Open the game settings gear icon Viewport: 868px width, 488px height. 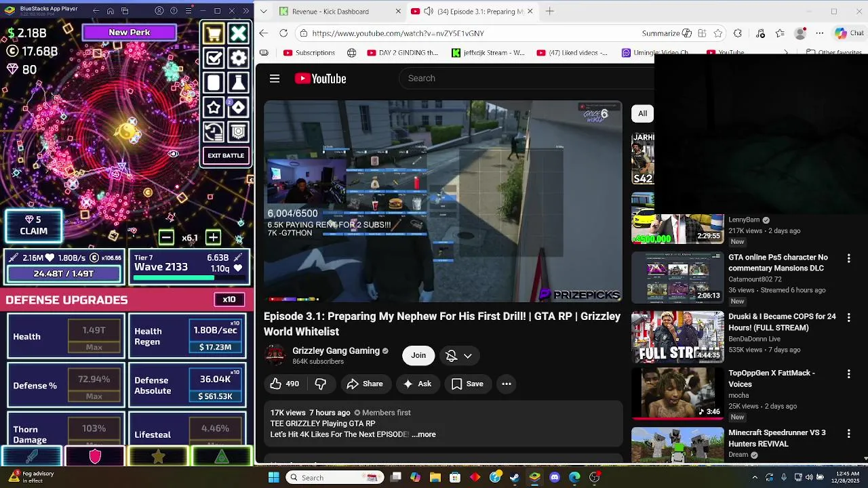point(238,58)
